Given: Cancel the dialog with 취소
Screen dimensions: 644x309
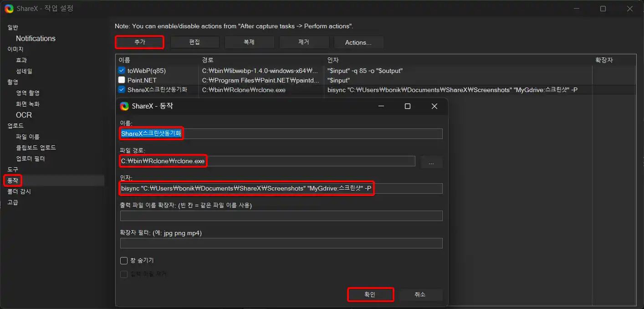Looking at the screenshot, I should click(x=420, y=294).
